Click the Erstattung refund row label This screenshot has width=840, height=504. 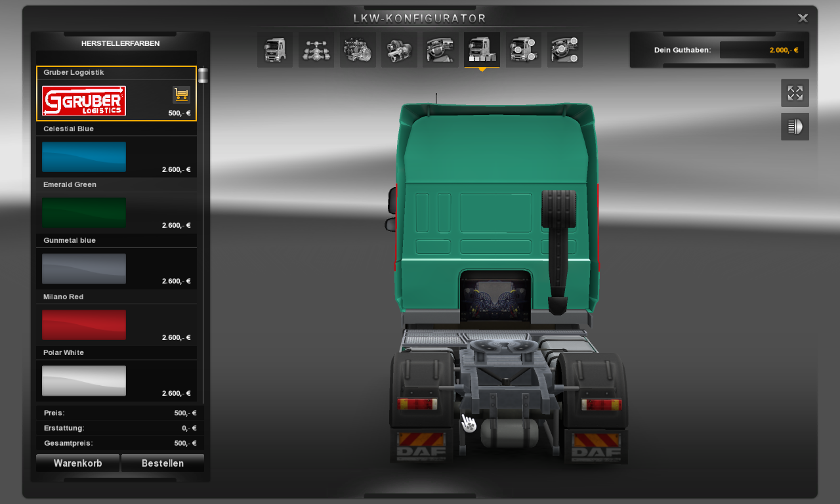(x=64, y=428)
